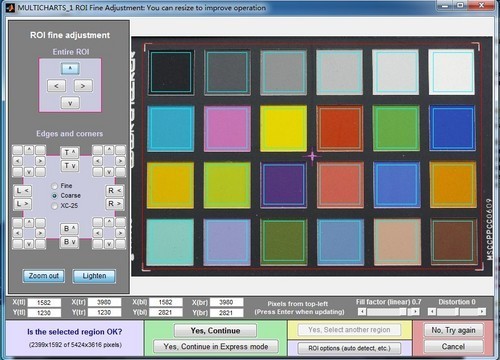500x360 pixels.
Task: Nudge bottom-left corner up
Action: pyautogui.click(x=29, y=222)
